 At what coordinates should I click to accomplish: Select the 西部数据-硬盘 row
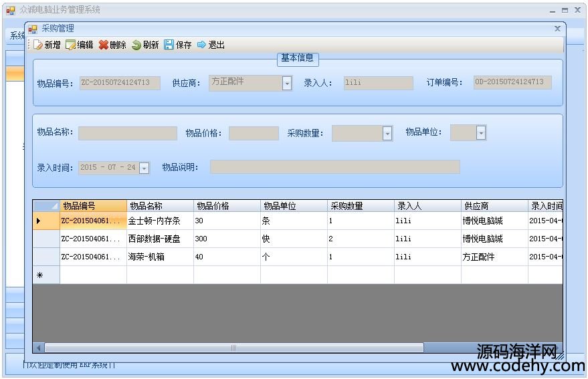point(154,239)
